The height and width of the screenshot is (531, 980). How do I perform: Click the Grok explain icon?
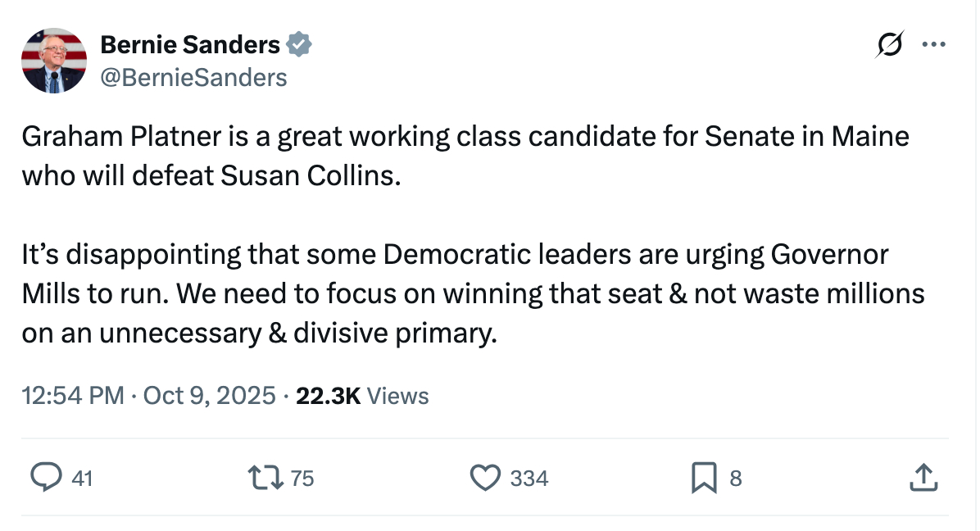[x=889, y=46]
